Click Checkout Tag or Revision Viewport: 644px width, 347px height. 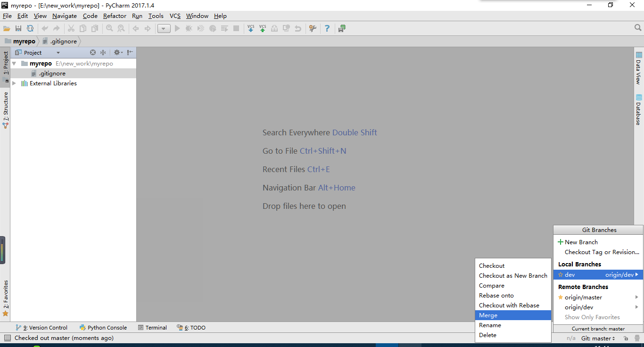tap(598, 252)
